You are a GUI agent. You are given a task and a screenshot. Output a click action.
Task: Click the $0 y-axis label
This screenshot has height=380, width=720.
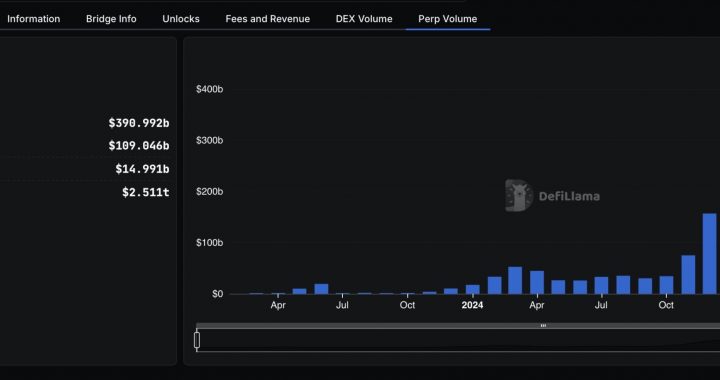click(218, 294)
